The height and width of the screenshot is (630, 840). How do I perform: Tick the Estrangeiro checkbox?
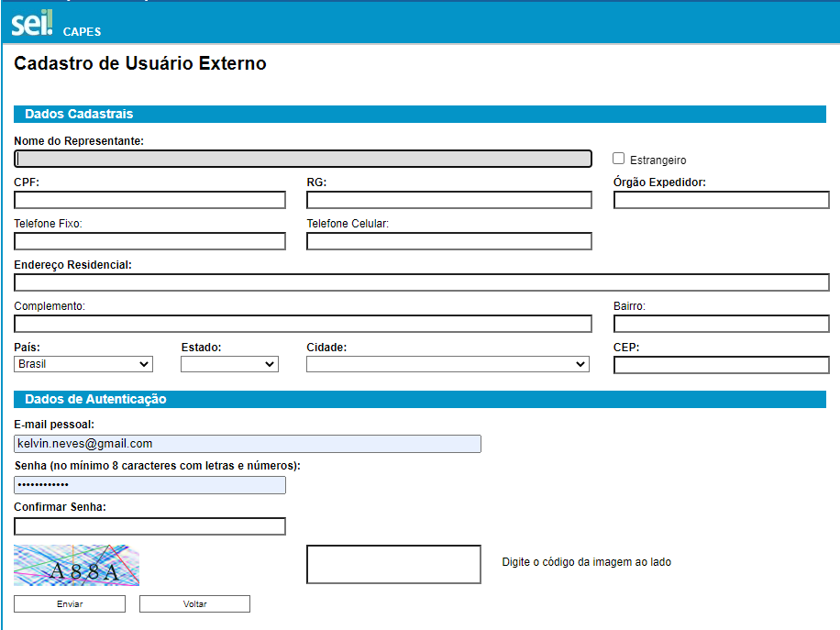[619, 159]
